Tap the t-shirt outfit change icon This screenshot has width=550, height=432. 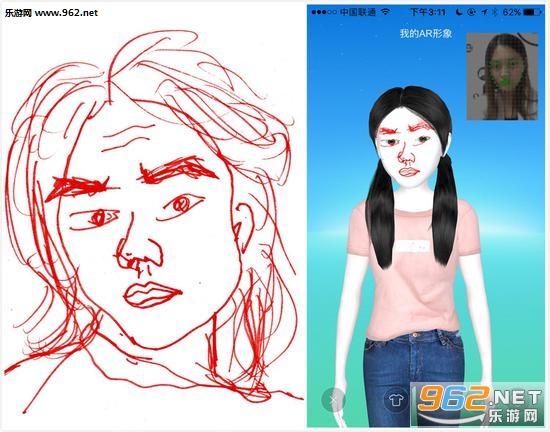click(396, 399)
